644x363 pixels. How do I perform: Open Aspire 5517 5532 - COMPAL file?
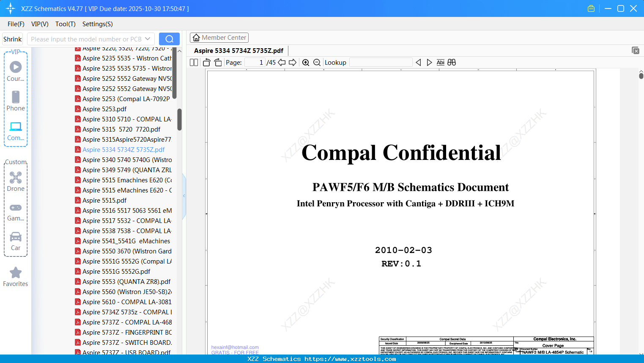(x=123, y=221)
